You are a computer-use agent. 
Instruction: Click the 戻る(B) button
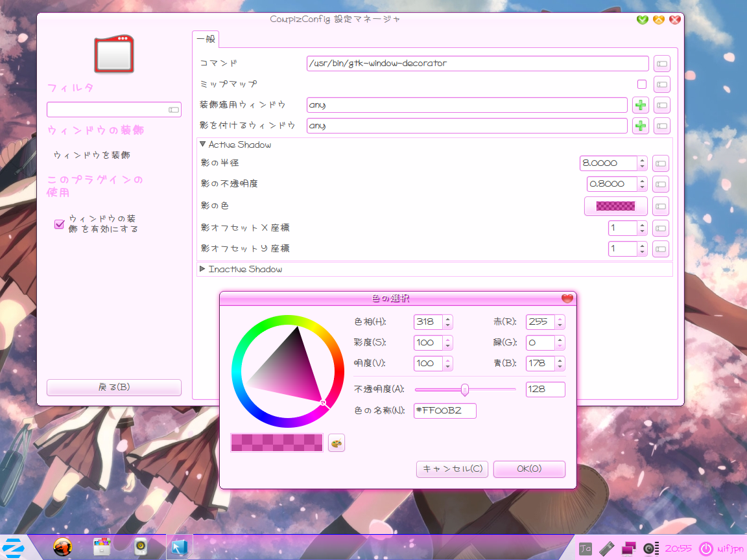114,387
